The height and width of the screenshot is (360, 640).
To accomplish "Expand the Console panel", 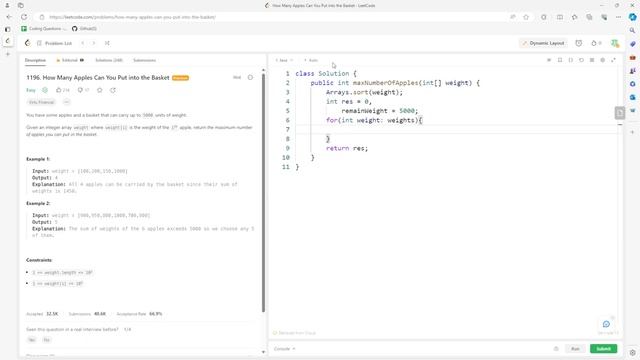I will point(284,349).
